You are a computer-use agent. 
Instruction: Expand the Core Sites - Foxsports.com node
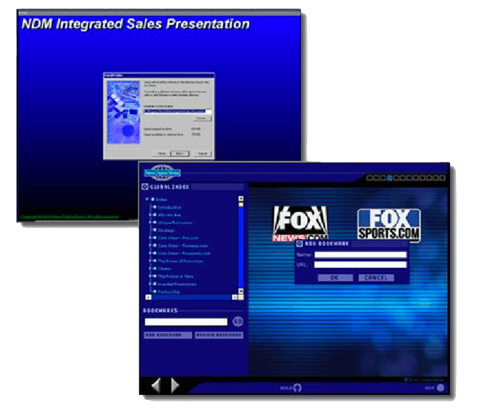[x=151, y=253]
